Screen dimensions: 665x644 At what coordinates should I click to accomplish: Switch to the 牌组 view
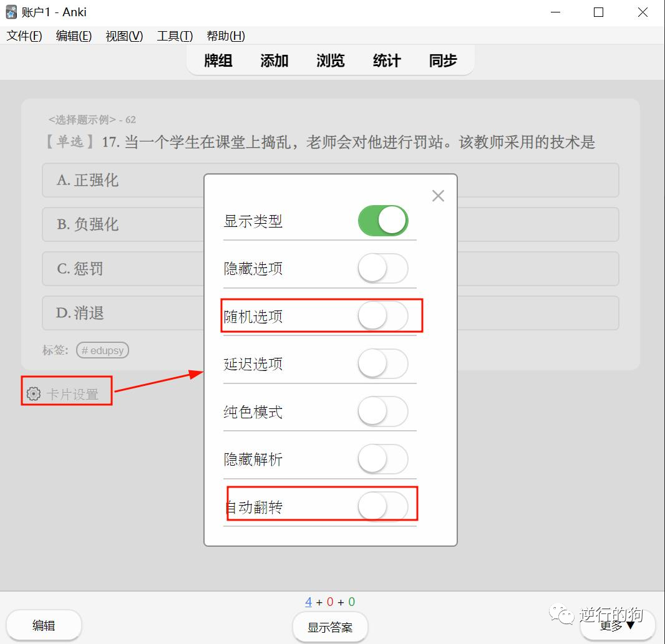[x=218, y=61]
